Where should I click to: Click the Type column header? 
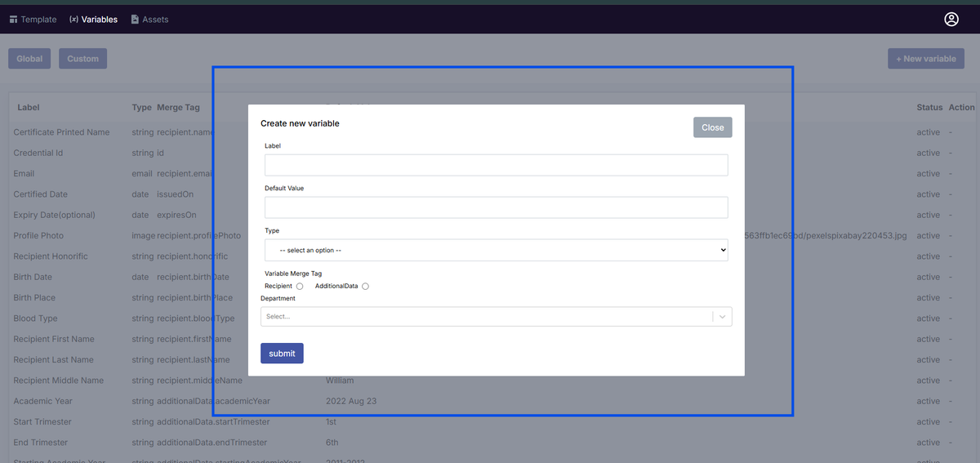[141, 108]
